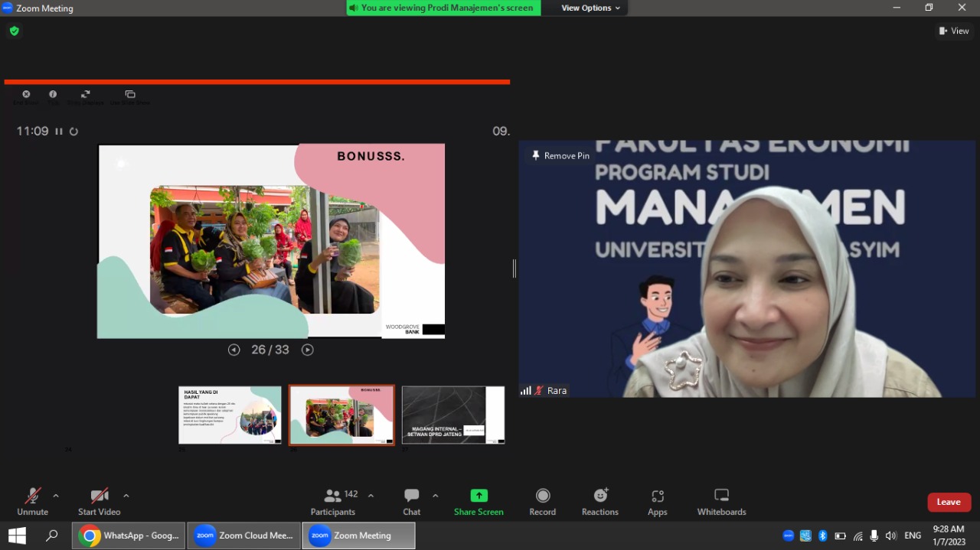Click the volume speaker icon in the tray
Viewport: 980px width, 550px height.
coord(890,535)
